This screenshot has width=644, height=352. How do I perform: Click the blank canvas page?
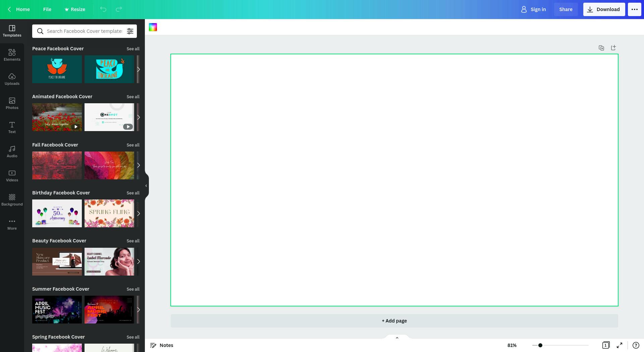(394, 180)
